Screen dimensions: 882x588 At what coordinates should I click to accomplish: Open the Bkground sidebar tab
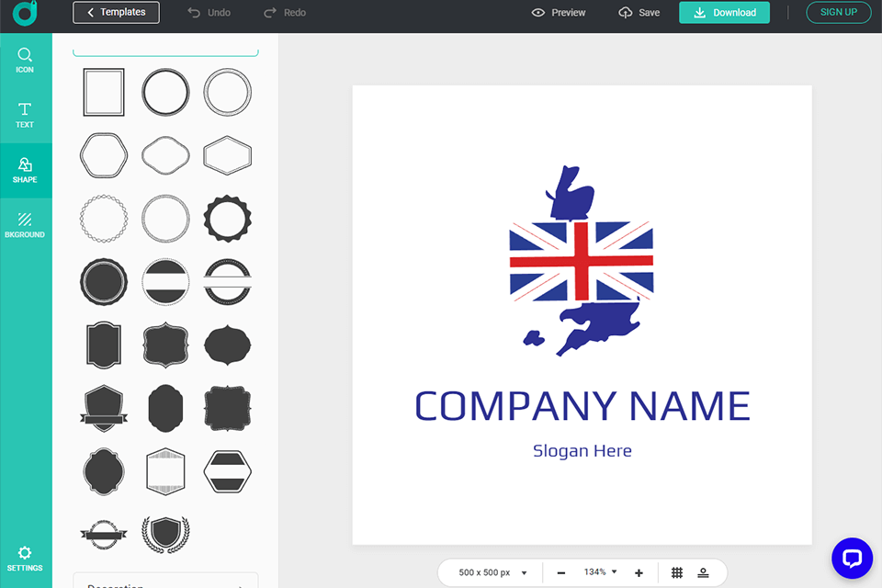[x=25, y=226]
